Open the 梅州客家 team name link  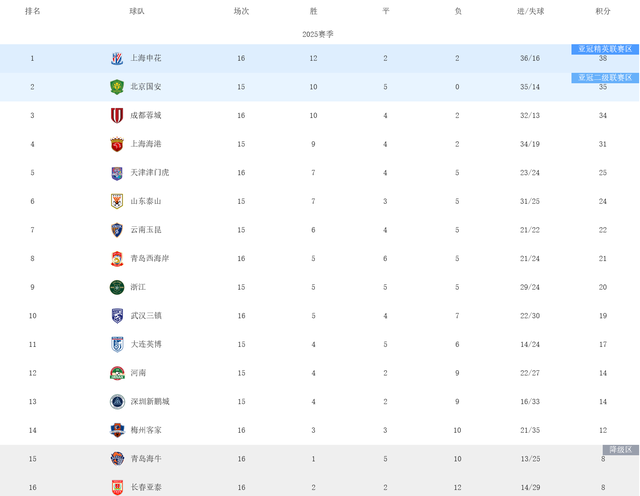coord(145,430)
